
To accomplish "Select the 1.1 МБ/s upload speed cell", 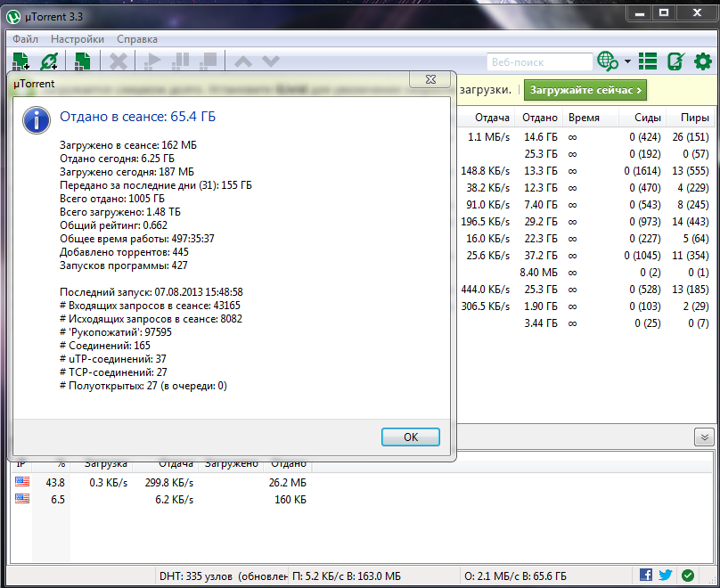I will 488,137.
